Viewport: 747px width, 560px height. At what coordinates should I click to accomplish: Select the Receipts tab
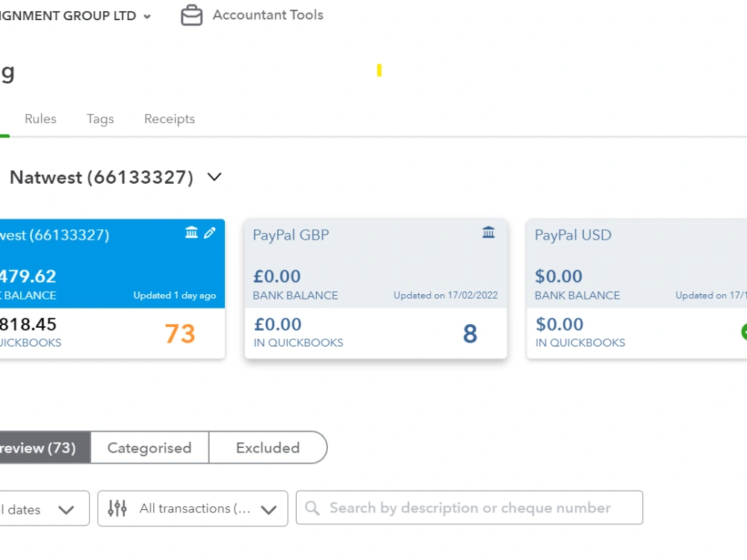coord(169,119)
